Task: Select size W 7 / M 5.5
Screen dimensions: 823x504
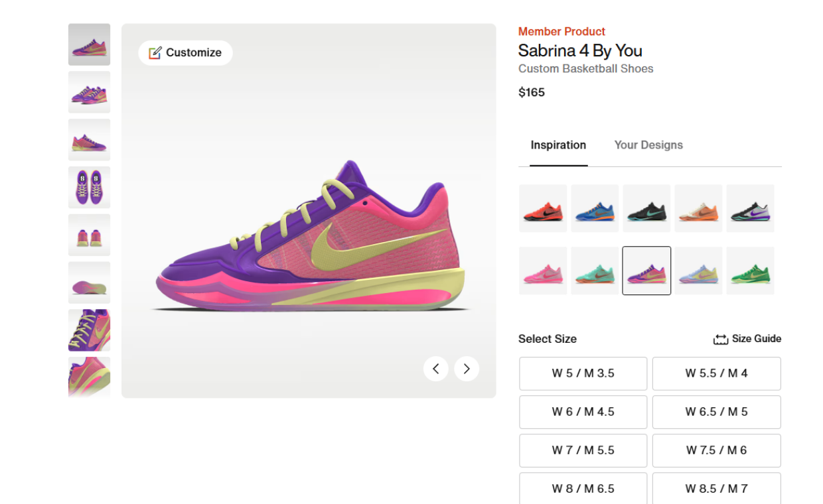Action: click(583, 450)
